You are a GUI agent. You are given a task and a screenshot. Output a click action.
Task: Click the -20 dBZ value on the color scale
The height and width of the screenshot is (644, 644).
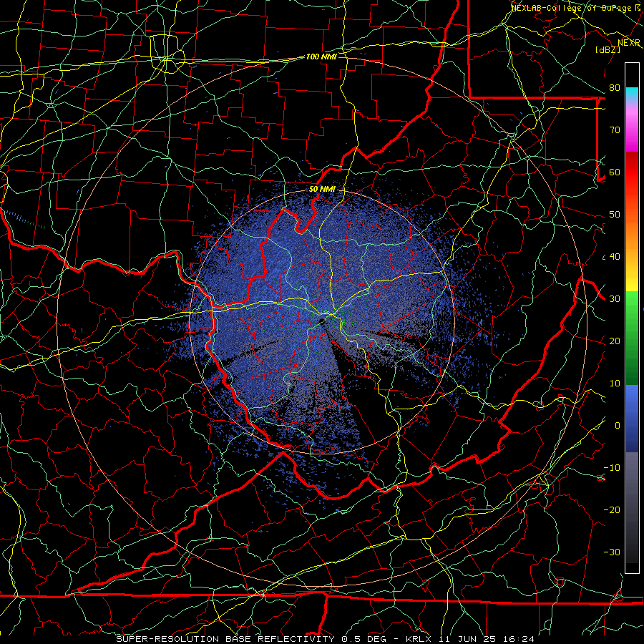(612, 510)
